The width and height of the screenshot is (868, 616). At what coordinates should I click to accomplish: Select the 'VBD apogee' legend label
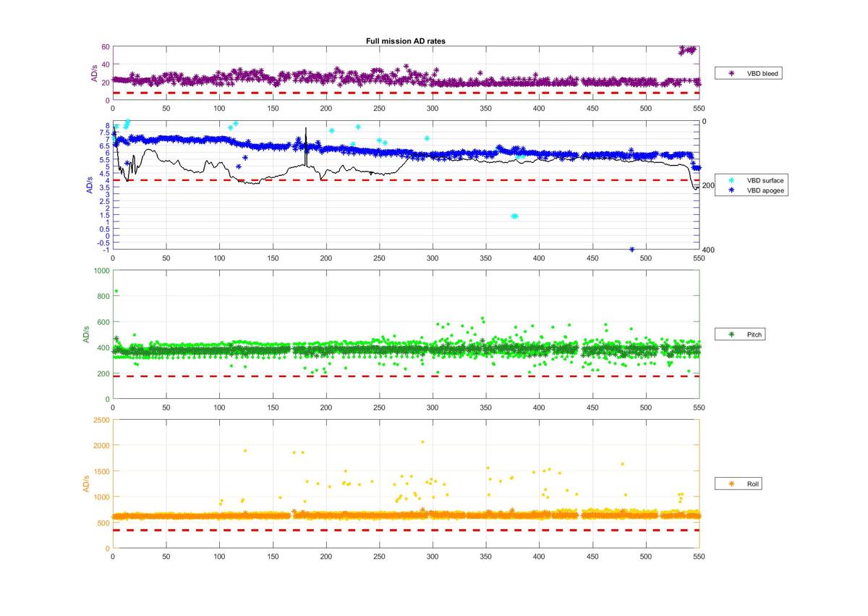(767, 190)
